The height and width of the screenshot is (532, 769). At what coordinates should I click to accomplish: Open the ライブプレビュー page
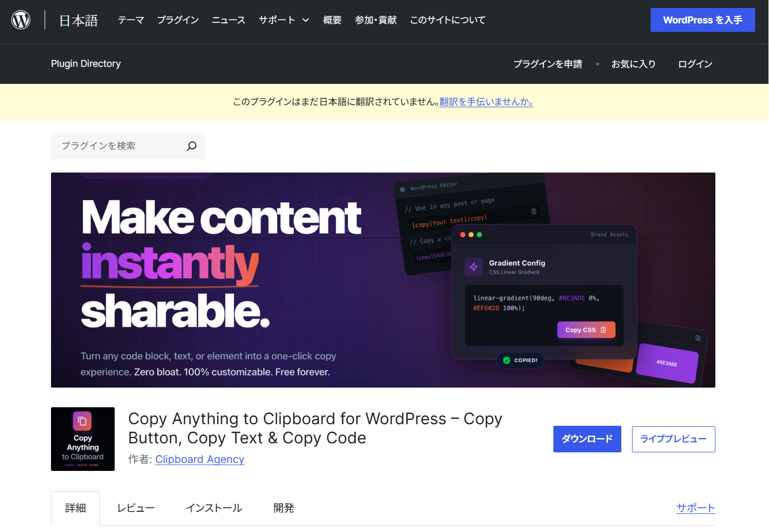pyautogui.click(x=673, y=439)
